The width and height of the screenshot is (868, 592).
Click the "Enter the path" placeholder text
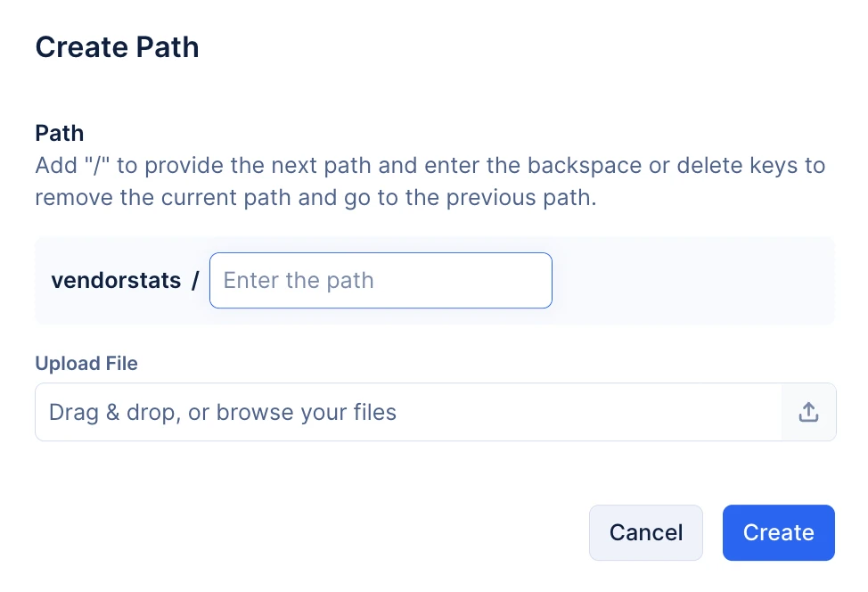coord(299,280)
